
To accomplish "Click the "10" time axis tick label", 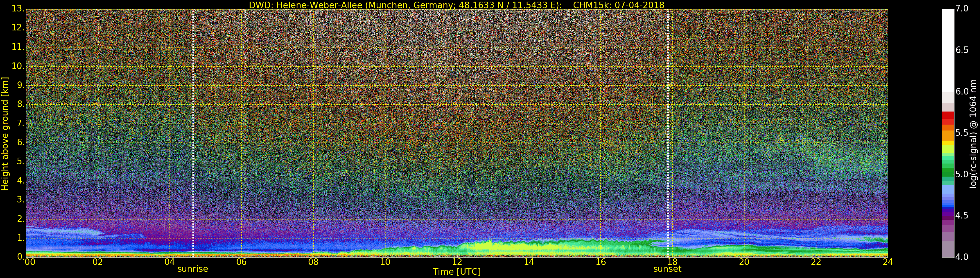I will pos(385,262).
